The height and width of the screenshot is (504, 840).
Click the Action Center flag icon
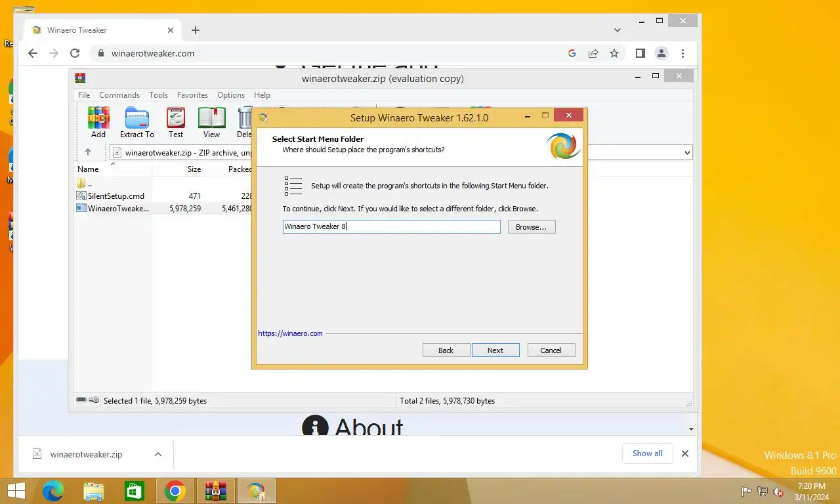coord(746,492)
